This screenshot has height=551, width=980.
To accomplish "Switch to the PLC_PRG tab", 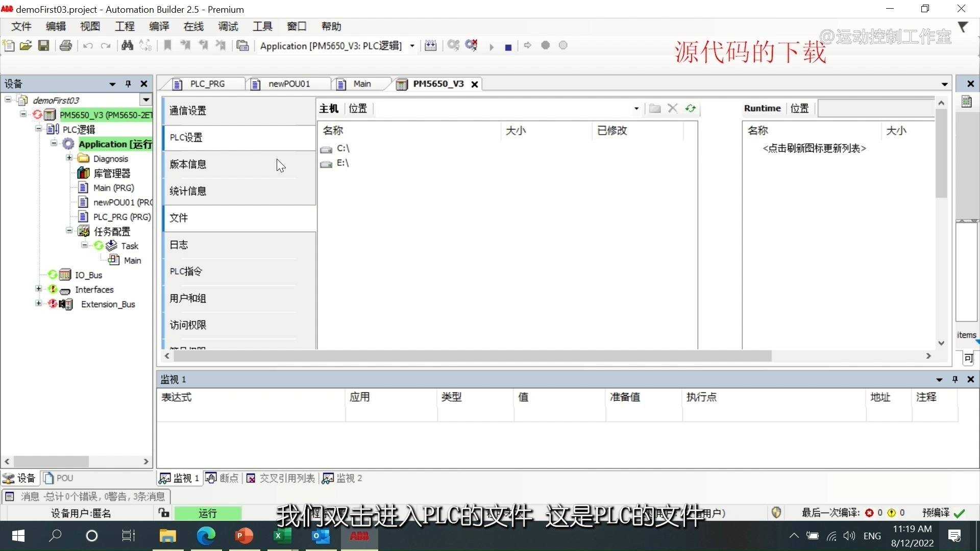I will [207, 84].
